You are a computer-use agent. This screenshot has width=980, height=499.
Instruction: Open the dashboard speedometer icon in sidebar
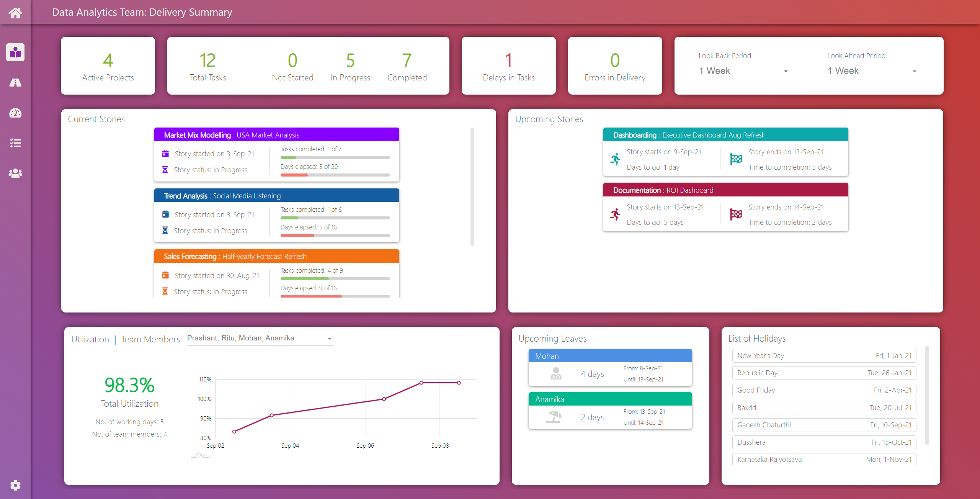tap(15, 113)
